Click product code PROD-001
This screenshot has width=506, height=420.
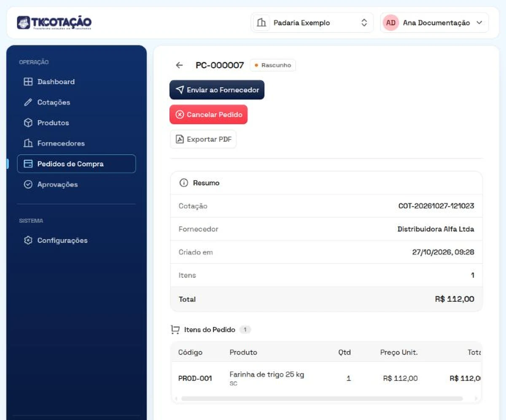(x=195, y=379)
